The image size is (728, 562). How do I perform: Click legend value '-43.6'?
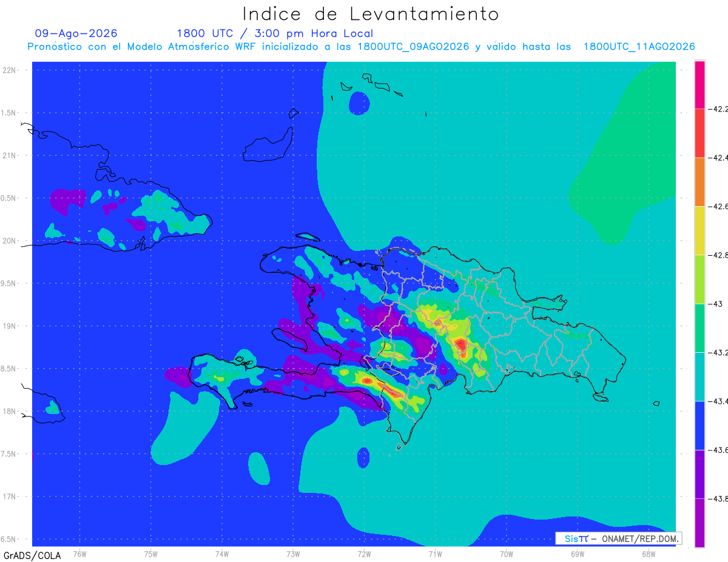pyautogui.click(x=718, y=450)
